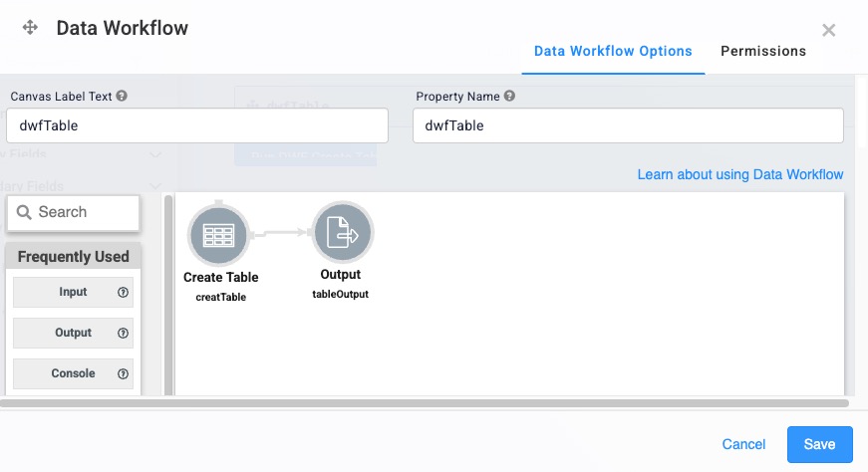Click the help icon on Output operator
The width and height of the screenshot is (868, 472).
[123, 333]
